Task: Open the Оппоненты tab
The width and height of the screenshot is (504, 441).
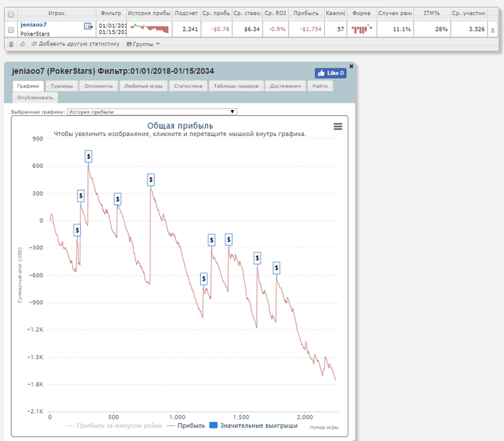Action: pyautogui.click(x=99, y=86)
